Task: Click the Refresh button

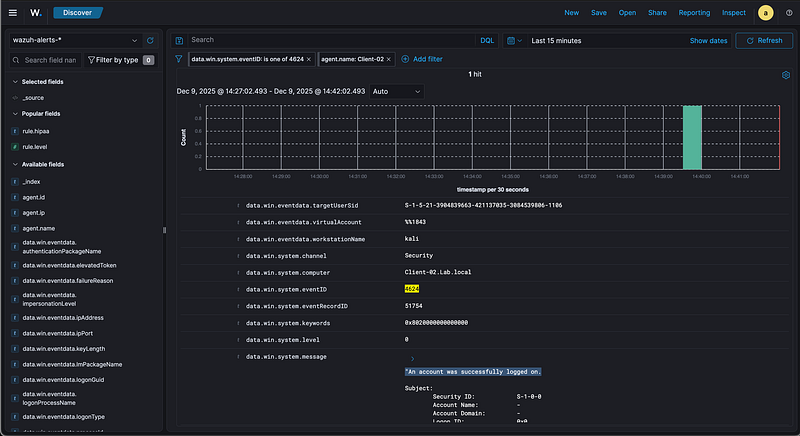Action: [x=764, y=40]
